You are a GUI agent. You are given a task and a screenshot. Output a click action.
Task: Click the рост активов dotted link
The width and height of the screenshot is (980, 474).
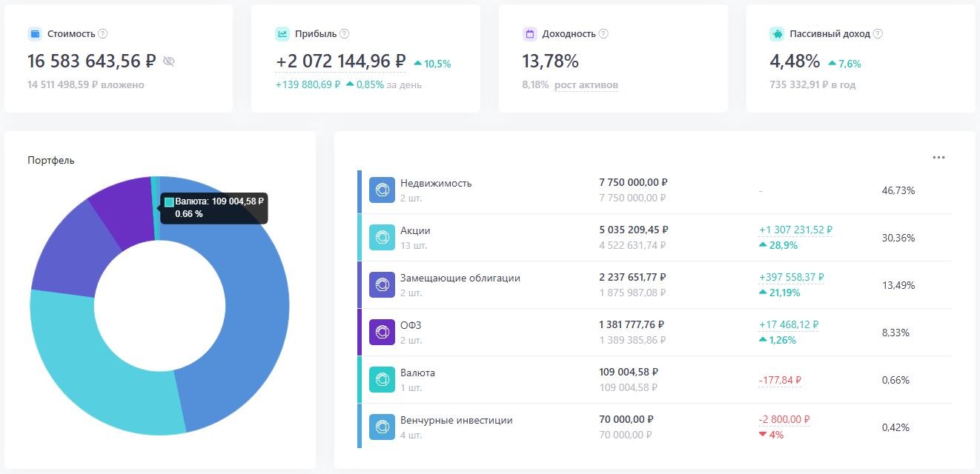pos(586,85)
